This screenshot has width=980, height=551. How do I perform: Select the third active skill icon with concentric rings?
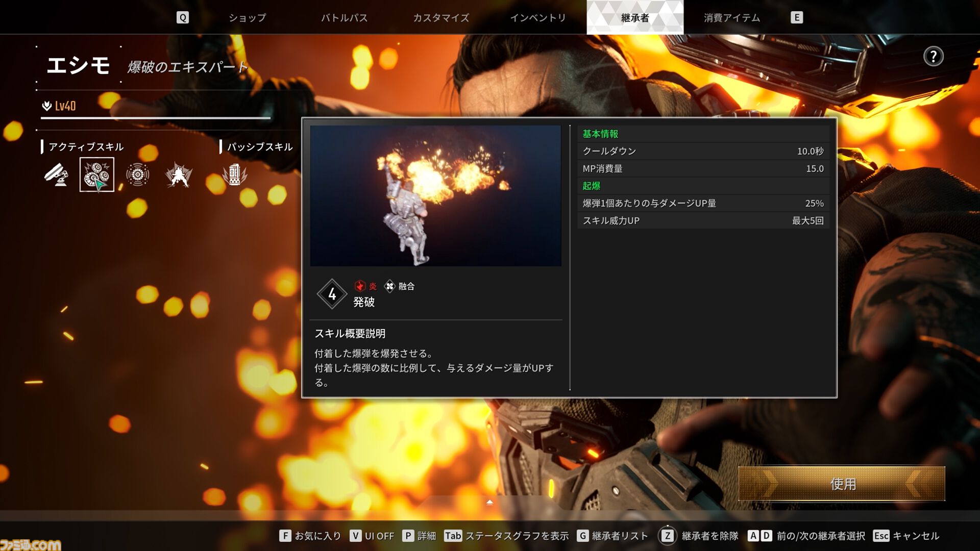[137, 175]
